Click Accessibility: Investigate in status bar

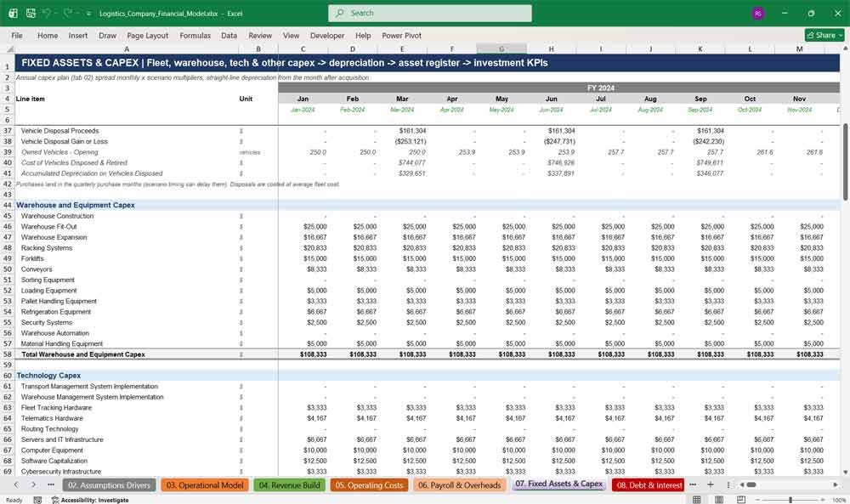tap(90, 500)
